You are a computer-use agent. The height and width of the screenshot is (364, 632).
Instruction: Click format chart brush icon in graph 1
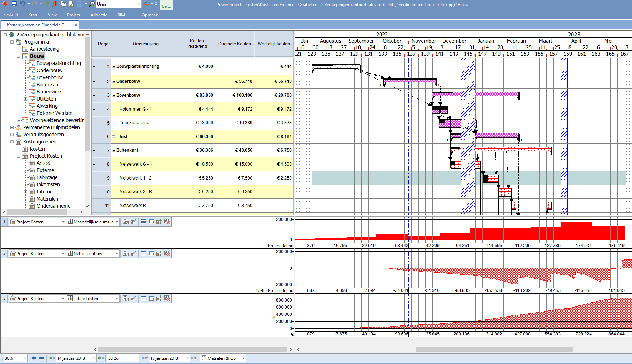(x=133, y=222)
